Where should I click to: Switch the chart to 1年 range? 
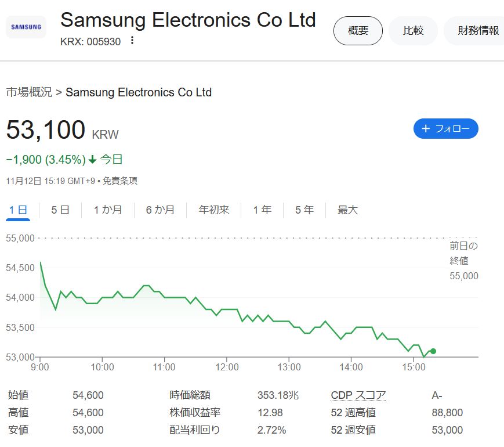262,210
